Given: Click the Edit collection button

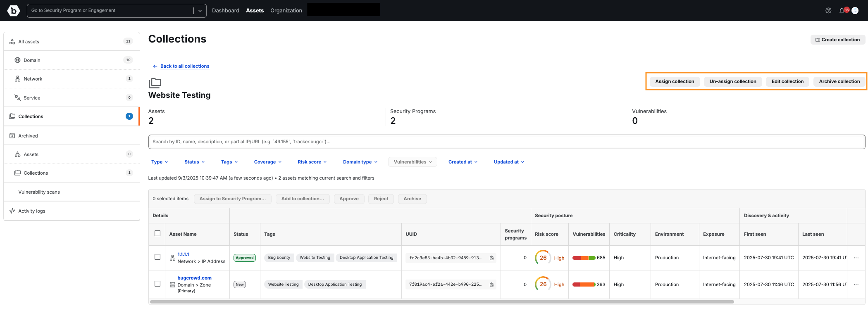Looking at the screenshot, I should pos(787,81).
